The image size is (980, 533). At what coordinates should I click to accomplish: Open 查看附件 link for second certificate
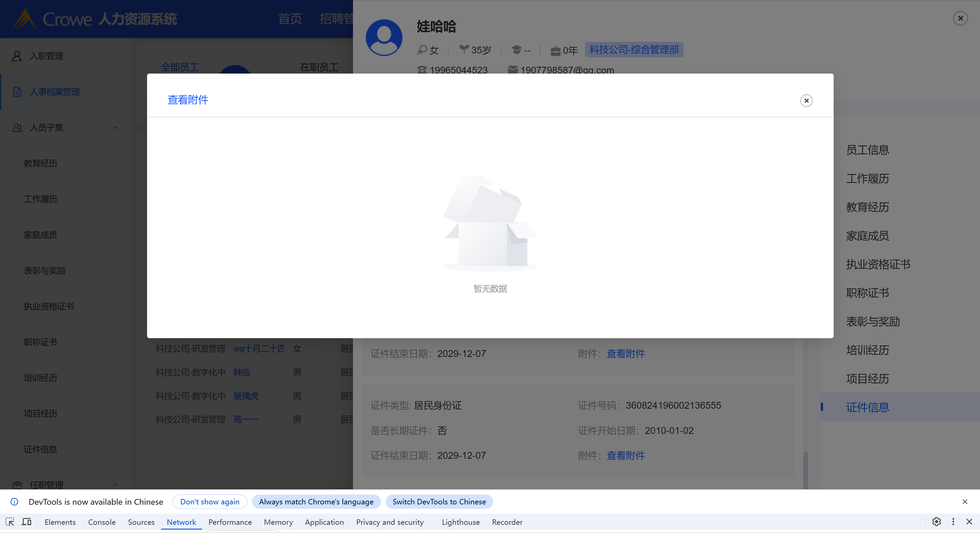coord(625,455)
